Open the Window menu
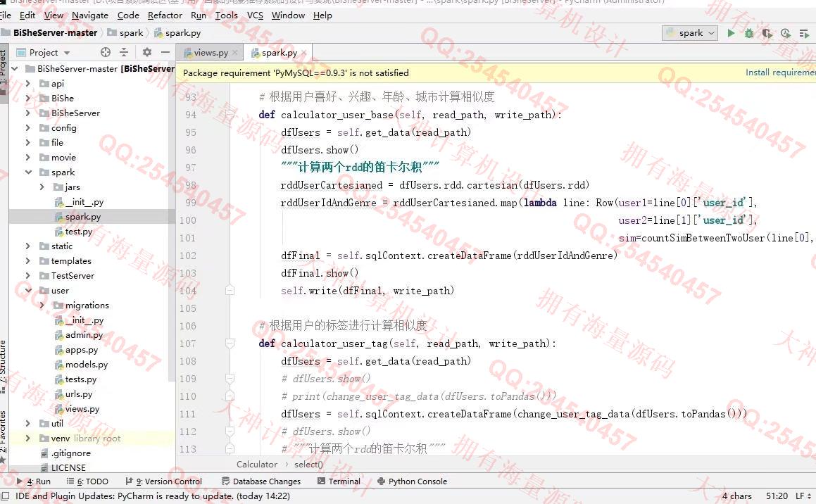816x504 pixels. coord(288,15)
